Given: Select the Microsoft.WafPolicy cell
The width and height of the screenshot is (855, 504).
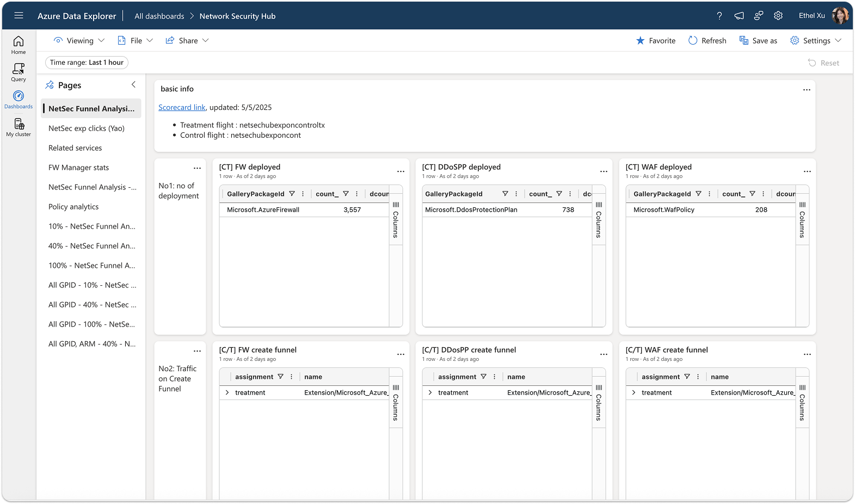Looking at the screenshot, I should pos(664,210).
